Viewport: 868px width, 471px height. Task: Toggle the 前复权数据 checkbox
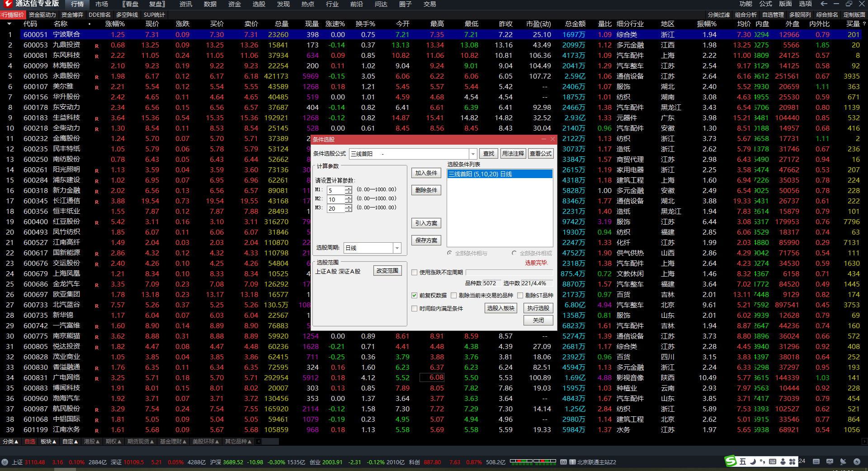414,296
